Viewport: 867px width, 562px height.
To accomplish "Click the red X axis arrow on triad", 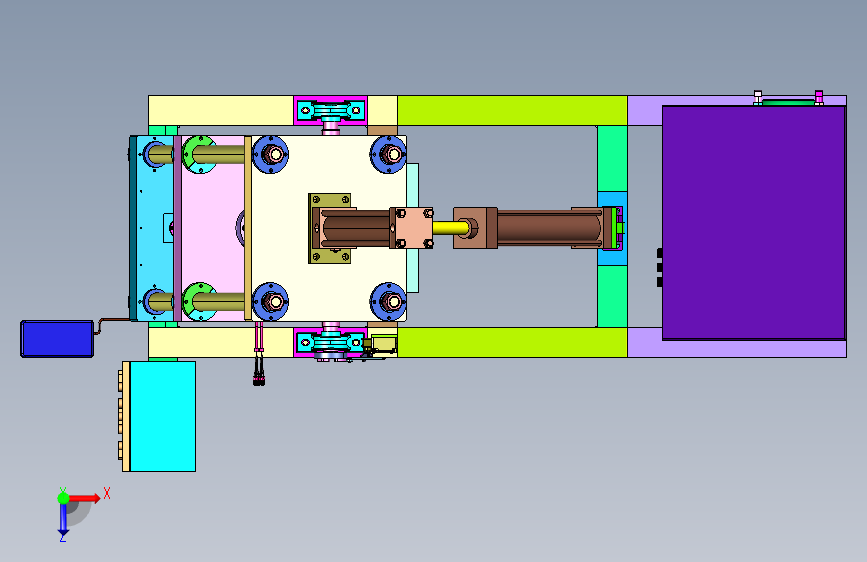I will click(x=85, y=498).
